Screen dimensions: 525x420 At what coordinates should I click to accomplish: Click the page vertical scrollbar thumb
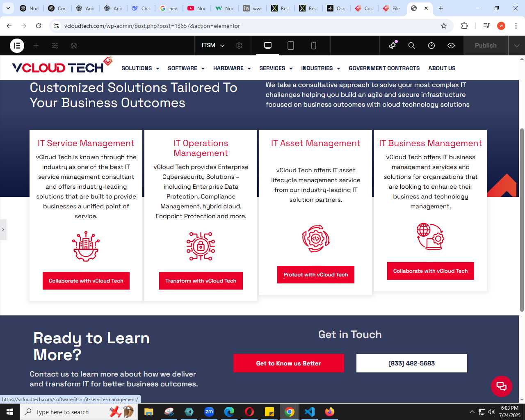click(522, 220)
